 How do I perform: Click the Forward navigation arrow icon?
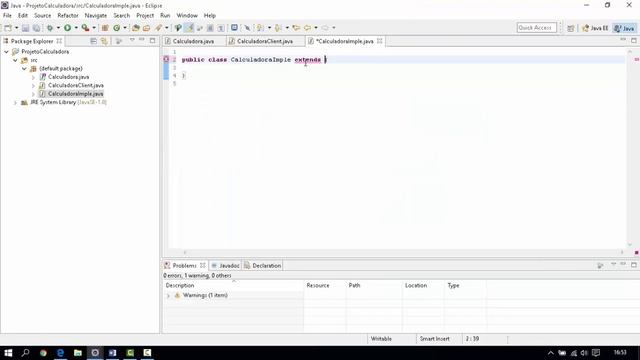(325, 28)
